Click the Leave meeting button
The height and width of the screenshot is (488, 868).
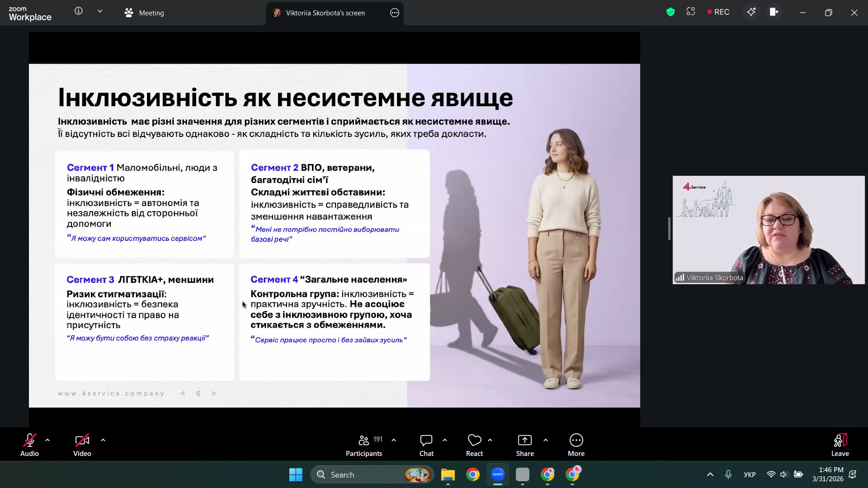(x=840, y=446)
